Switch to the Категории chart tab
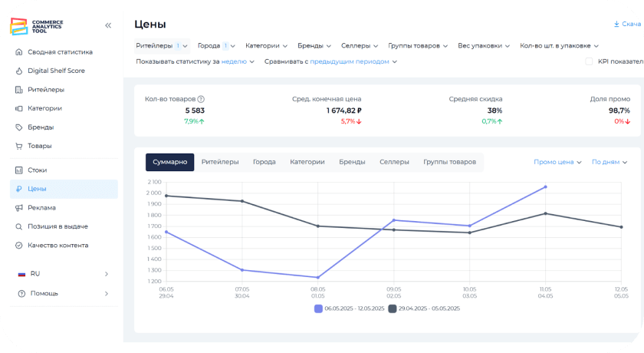Image resolution: width=644 pixels, height=353 pixels. 307,163
